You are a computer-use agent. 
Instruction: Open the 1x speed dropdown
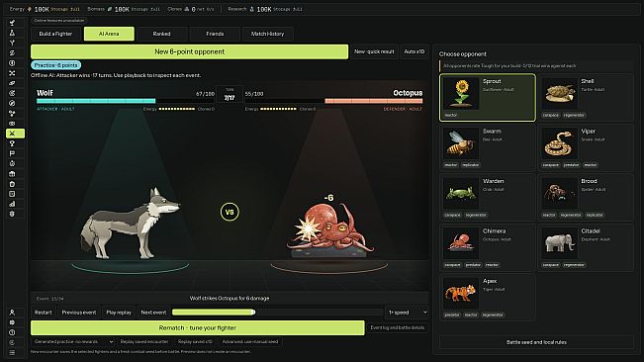[407, 313]
